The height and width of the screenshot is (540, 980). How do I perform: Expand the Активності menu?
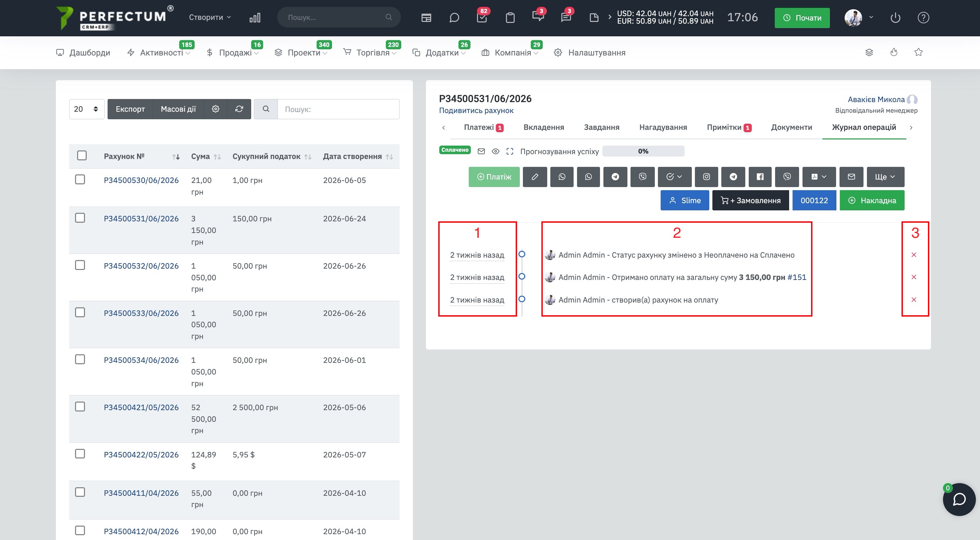159,52
